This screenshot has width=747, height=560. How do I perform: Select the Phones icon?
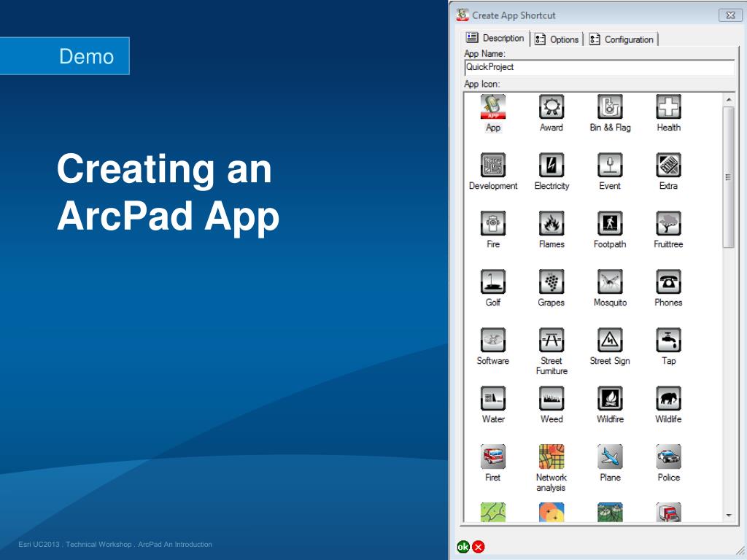point(668,281)
